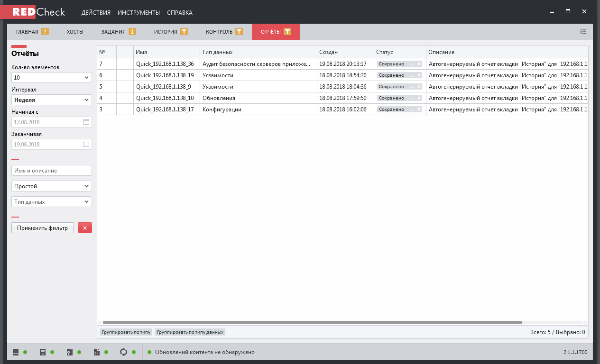Sort by the Статус column header
The height and width of the screenshot is (364, 600).
[400, 52]
